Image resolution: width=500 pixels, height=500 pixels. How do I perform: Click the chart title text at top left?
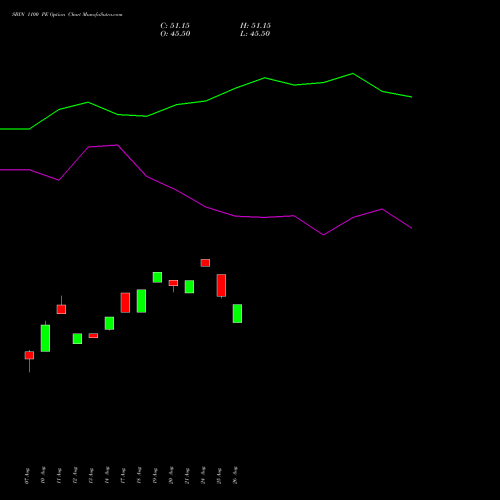pyautogui.click(x=67, y=15)
